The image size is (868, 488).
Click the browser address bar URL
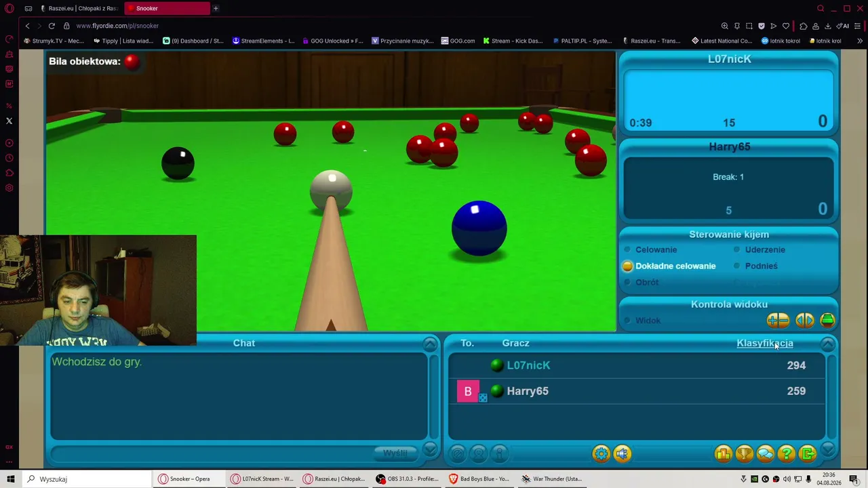pos(117,26)
